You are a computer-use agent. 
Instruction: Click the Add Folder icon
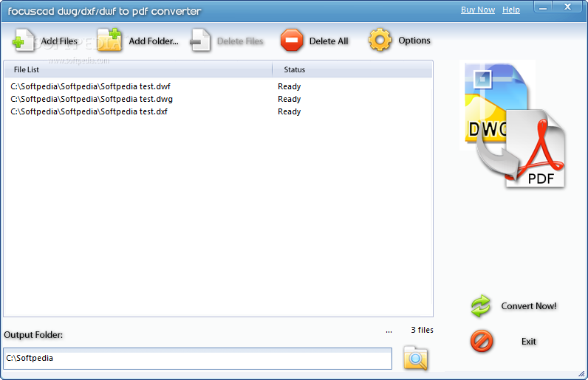[109, 40]
